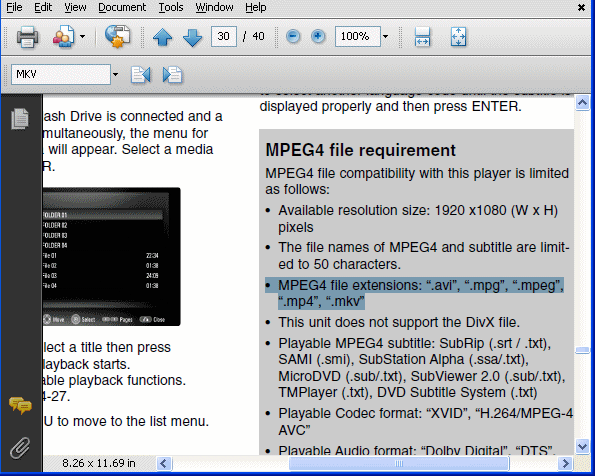Open the zoom level dropdown arrow
Image resolution: width=595 pixels, height=476 pixels.
[x=386, y=36]
